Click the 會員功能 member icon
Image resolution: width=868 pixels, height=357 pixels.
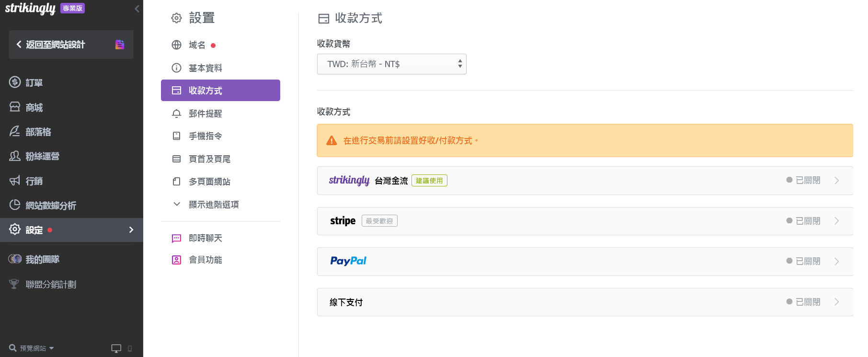176,260
